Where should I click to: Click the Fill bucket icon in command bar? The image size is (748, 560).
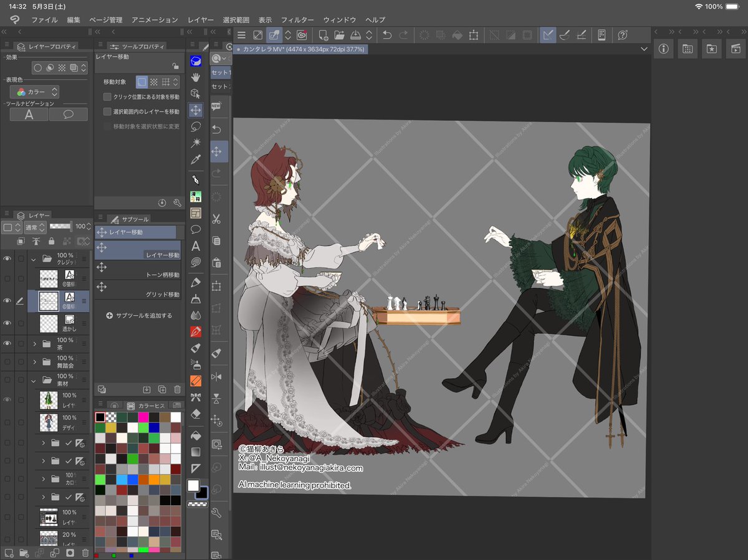456,36
